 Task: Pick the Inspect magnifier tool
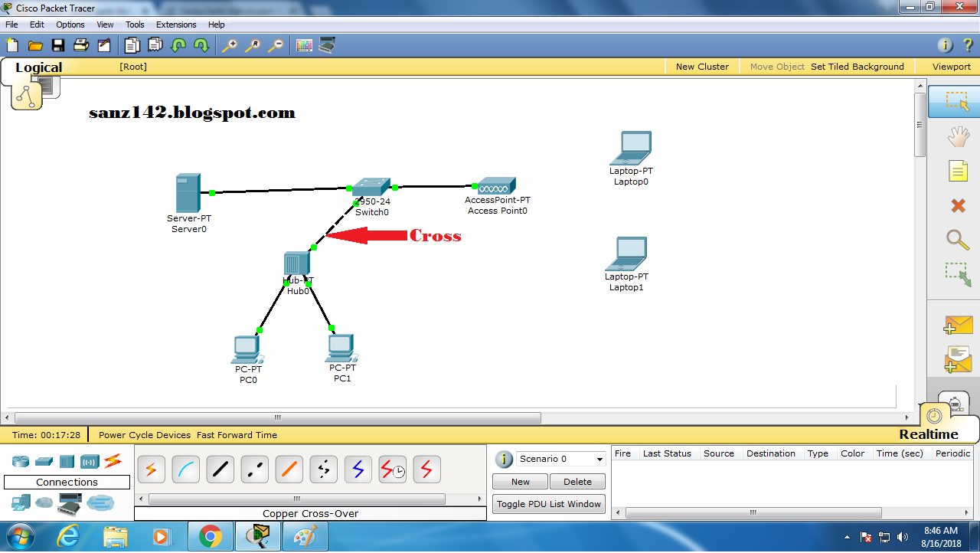tap(958, 240)
